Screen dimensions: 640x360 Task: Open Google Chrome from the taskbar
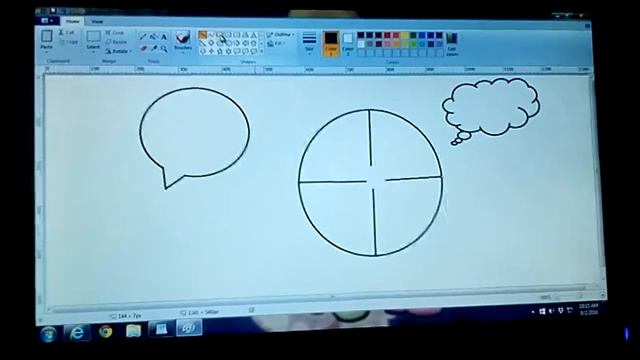click(x=105, y=332)
